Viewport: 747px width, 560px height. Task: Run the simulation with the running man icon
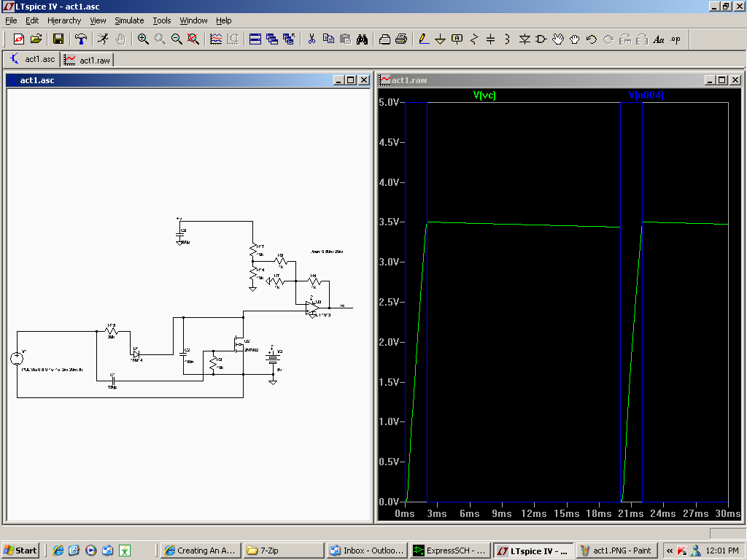104,39
